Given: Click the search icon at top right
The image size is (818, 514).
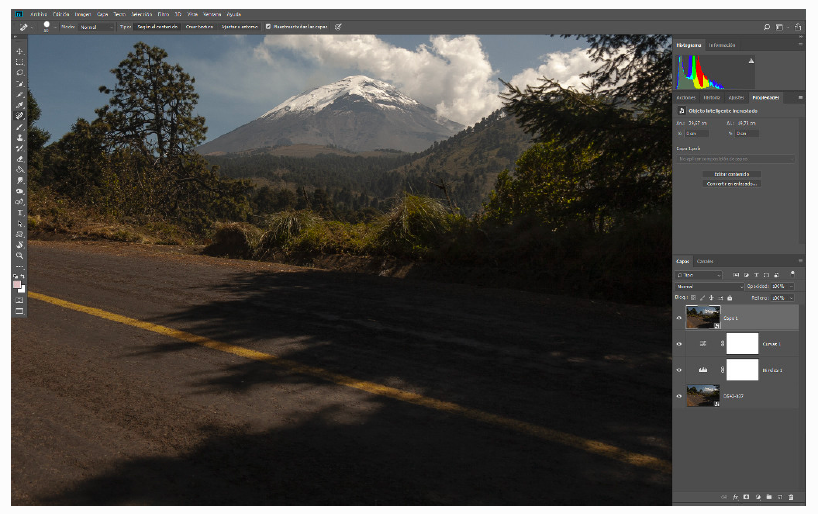Looking at the screenshot, I should (x=767, y=26).
